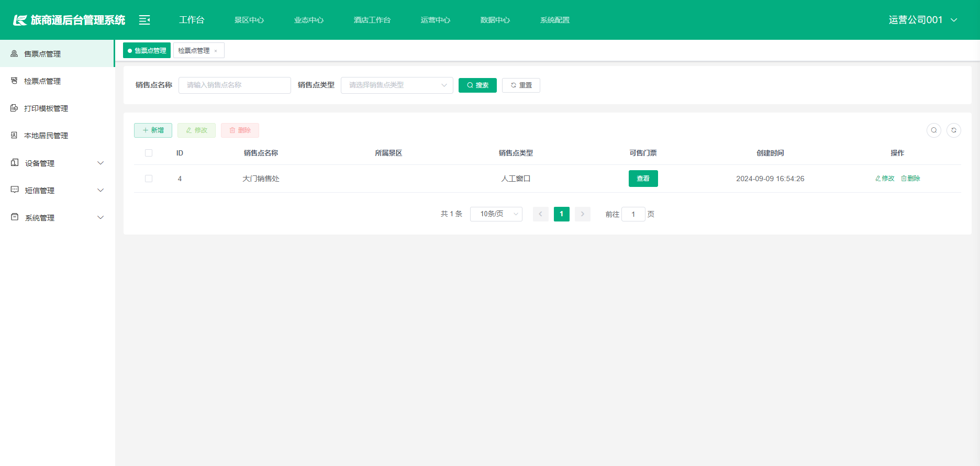The width and height of the screenshot is (980, 466).
Task: Click the 创建时间 column header
Action: point(770,153)
